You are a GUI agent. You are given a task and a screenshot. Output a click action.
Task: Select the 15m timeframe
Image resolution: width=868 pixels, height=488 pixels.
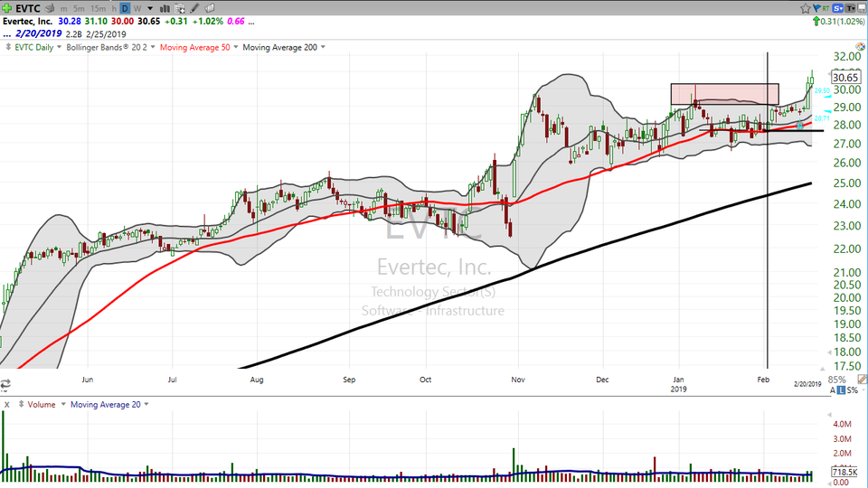click(98, 8)
